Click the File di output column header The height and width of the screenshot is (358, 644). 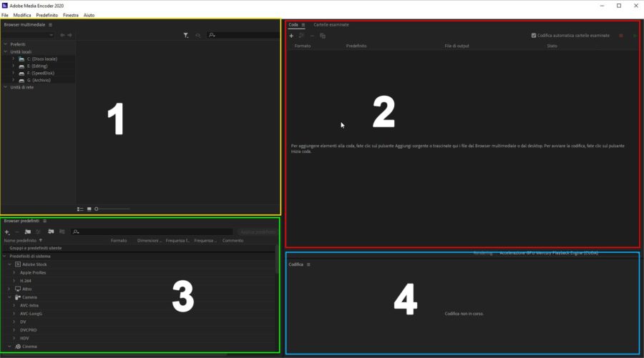[457, 46]
